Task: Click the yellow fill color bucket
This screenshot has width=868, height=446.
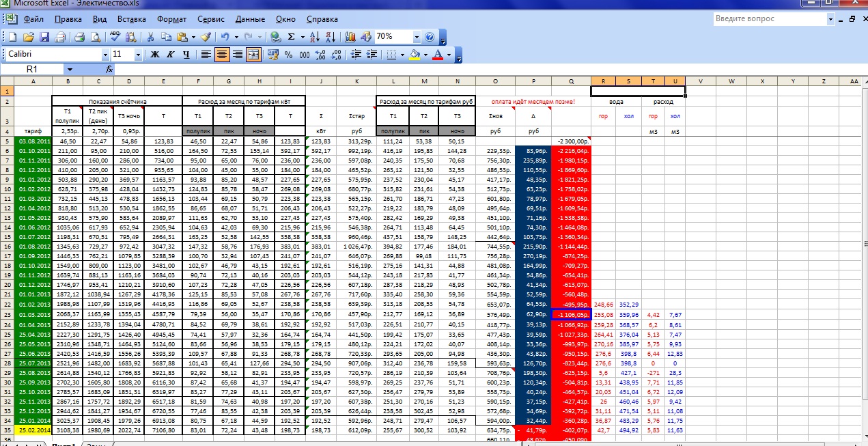Action: pyautogui.click(x=414, y=55)
